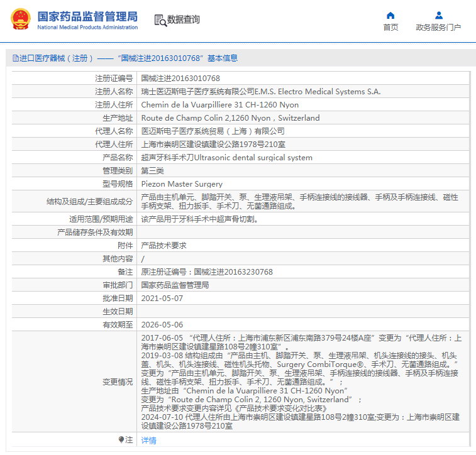Click the 产品储存条件及有效期 label
The width and height of the screenshot is (476, 455).
pos(95,233)
